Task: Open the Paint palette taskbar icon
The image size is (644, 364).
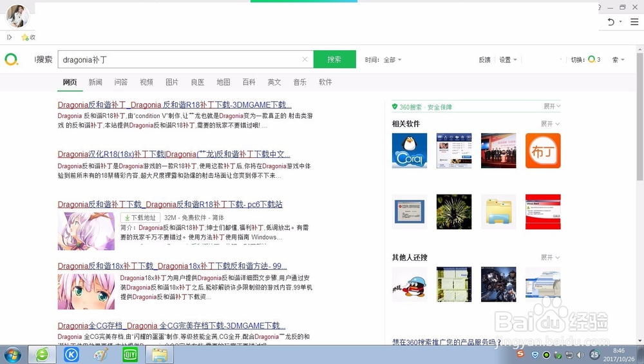Action: [100, 354]
